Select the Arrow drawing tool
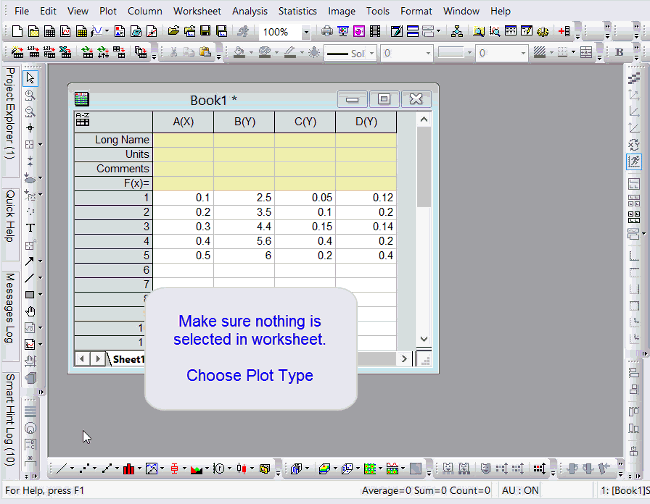The height and width of the screenshot is (504, 650). [30, 260]
